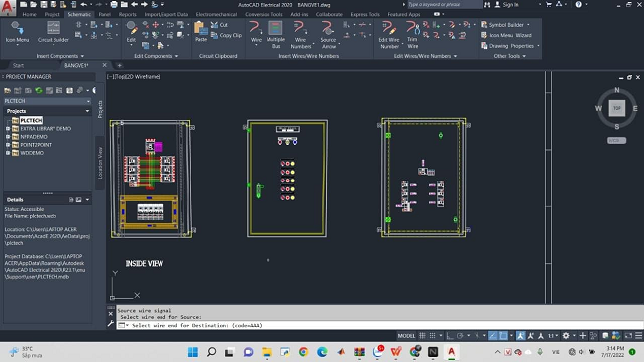Screen dimensions: 644x362
Task: Toggle MODEL space button
Action: (406, 336)
